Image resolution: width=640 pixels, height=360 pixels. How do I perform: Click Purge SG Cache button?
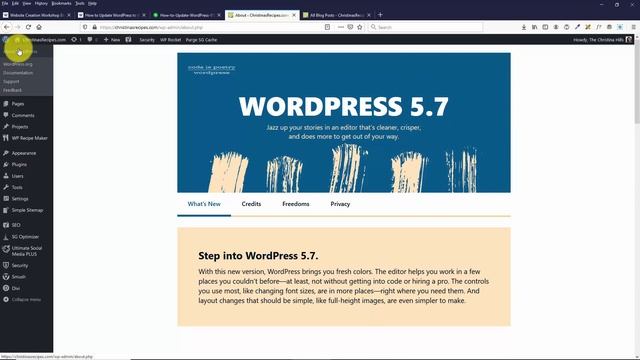pyautogui.click(x=201, y=40)
